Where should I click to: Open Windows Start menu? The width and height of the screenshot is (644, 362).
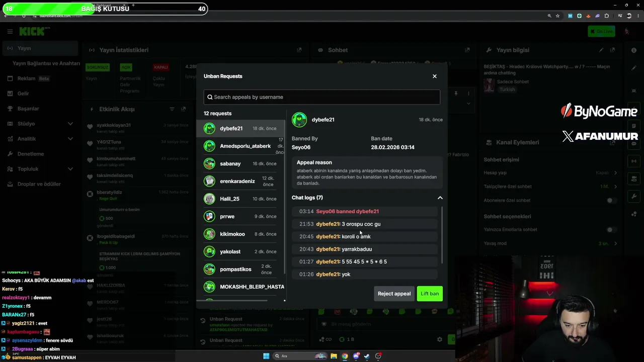pyautogui.click(x=266, y=356)
